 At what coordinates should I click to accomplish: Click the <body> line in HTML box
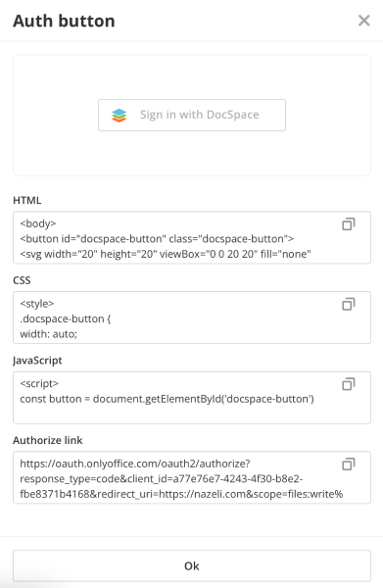pyautogui.click(x=38, y=223)
